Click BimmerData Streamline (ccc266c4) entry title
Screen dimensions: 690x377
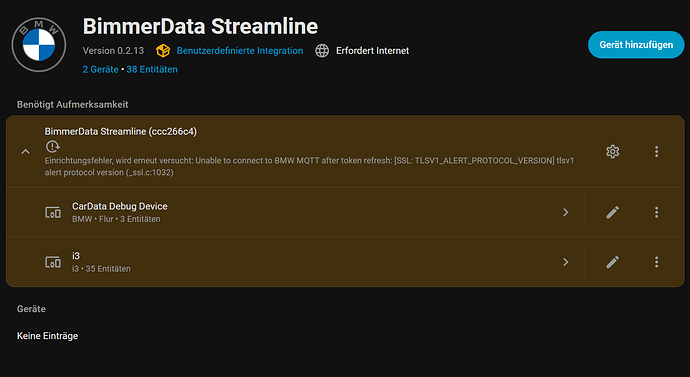[x=121, y=132]
